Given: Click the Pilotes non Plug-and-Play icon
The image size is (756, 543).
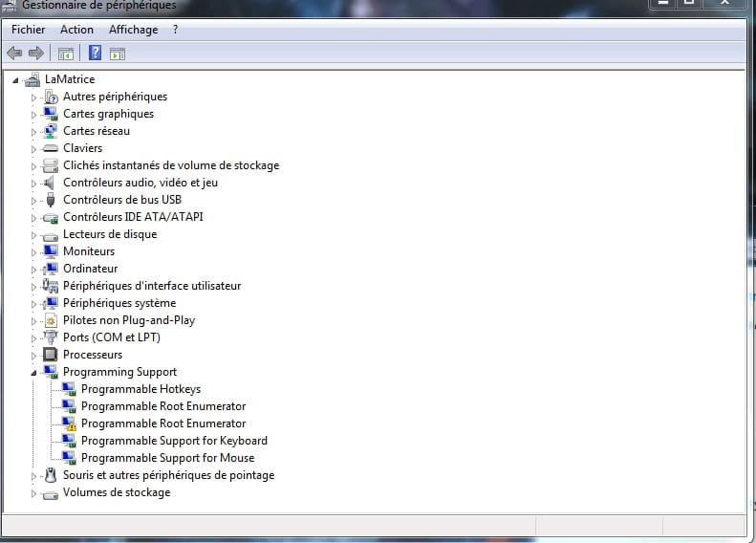Looking at the screenshot, I should click(51, 320).
